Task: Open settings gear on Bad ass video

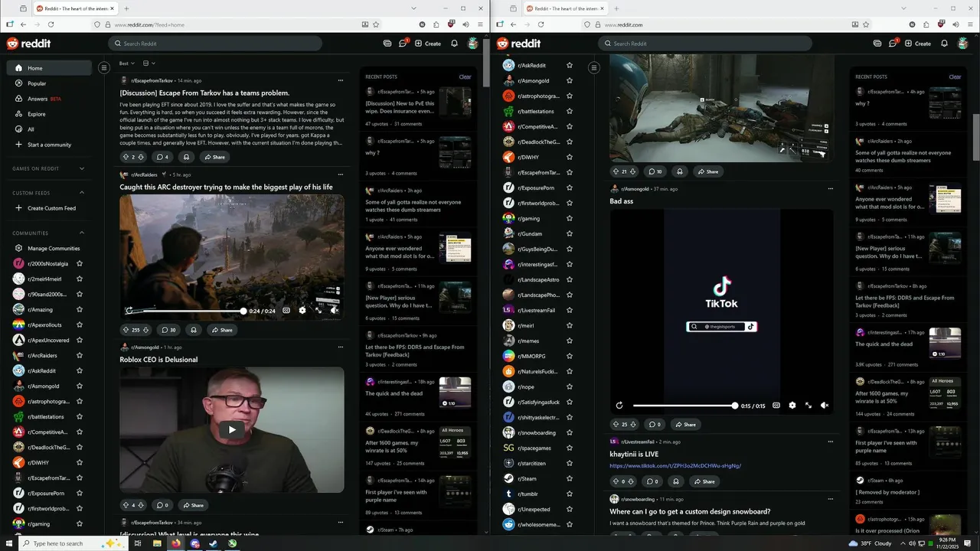Action: pyautogui.click(x=792, y=406)
